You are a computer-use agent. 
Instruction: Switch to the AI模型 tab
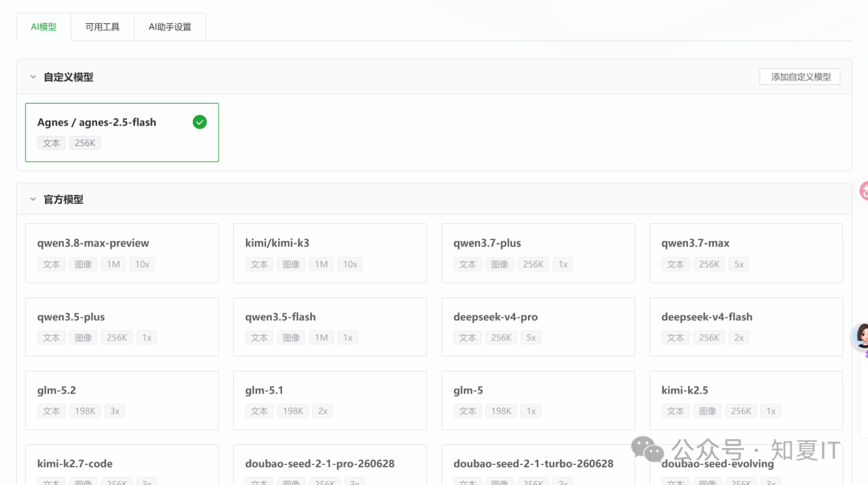click(43, 27)
